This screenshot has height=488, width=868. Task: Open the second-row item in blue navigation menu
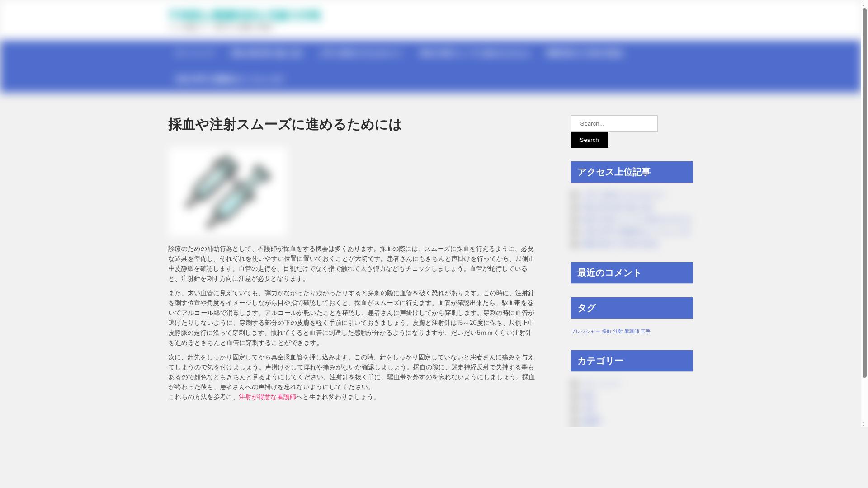229,79
